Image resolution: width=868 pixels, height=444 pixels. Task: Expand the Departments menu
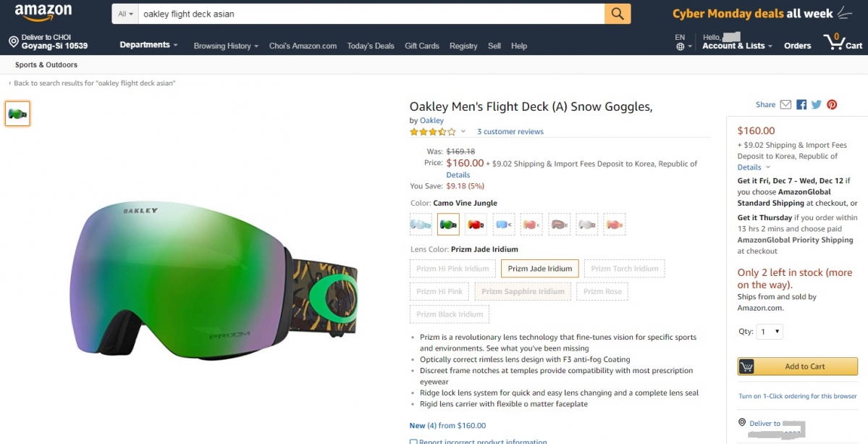[148, 45]
